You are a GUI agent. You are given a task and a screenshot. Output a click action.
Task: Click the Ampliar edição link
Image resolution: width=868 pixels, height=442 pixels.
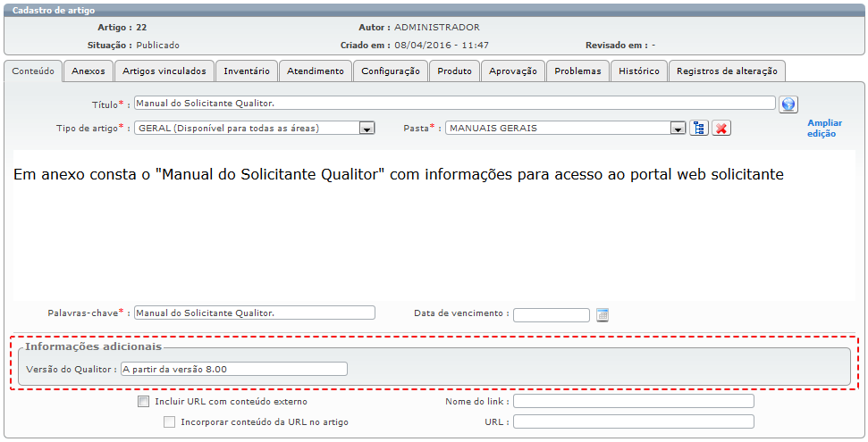pyautogui.click(x=824, y=129)
